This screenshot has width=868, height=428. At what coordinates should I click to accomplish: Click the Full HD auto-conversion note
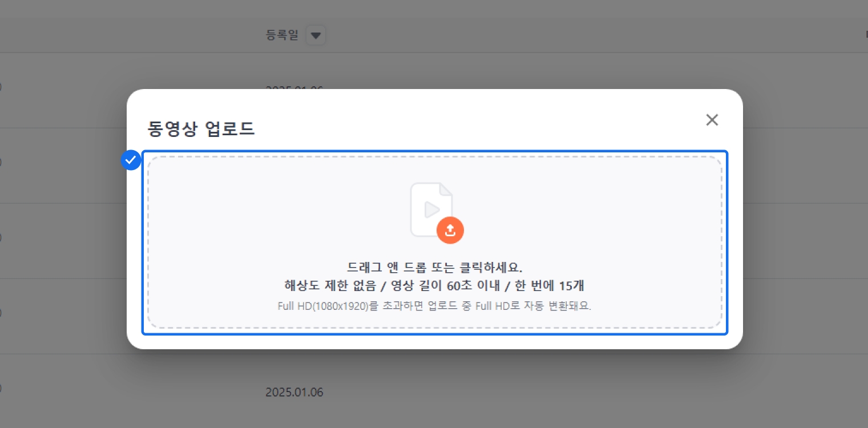pos(434,306)
